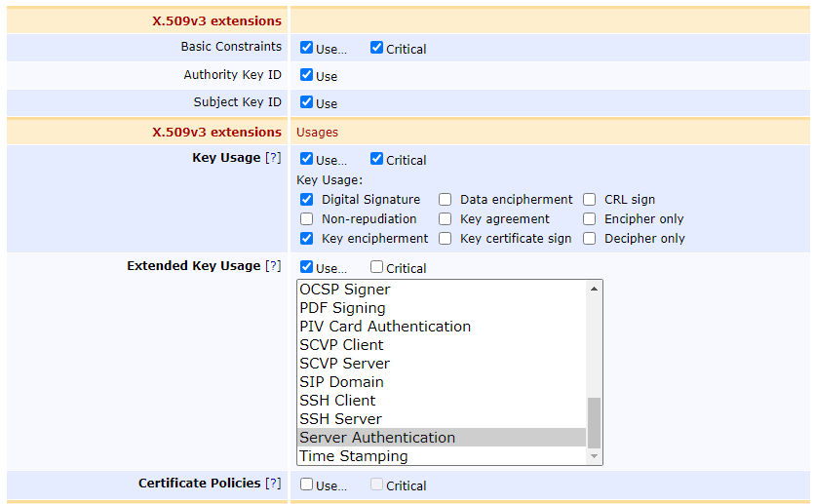The width and height of the screenshot is (814, 504).
Task: Uncheck the Digital Signature checkbox
Action: pos(306,200)
